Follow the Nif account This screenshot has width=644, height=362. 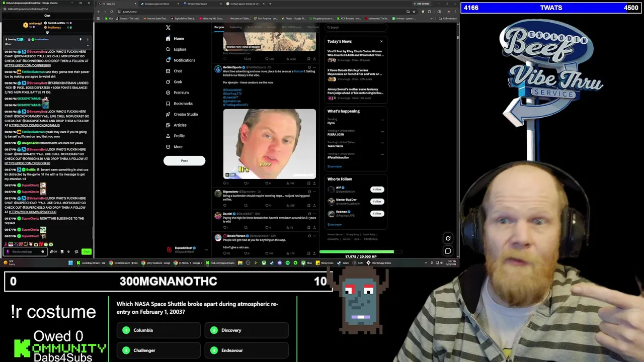click(377, 190)
